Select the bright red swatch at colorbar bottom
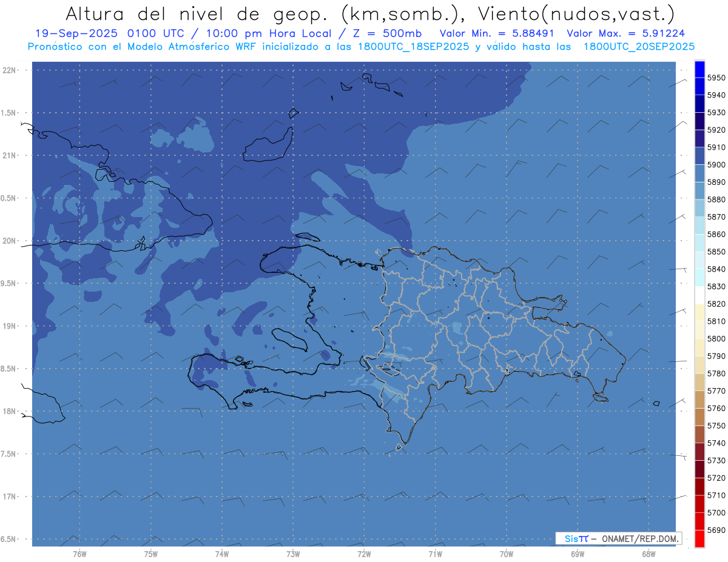The height and width of the screenshot is (562, 728). (699, 538)
